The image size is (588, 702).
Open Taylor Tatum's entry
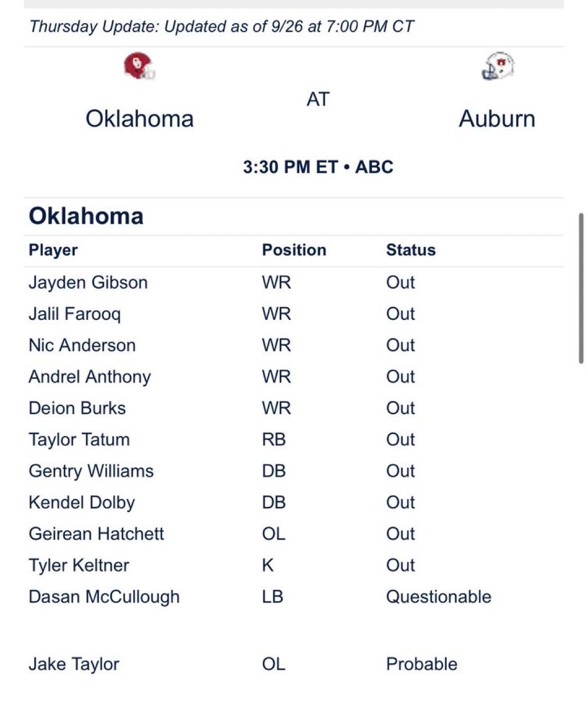tap(79, 440)
